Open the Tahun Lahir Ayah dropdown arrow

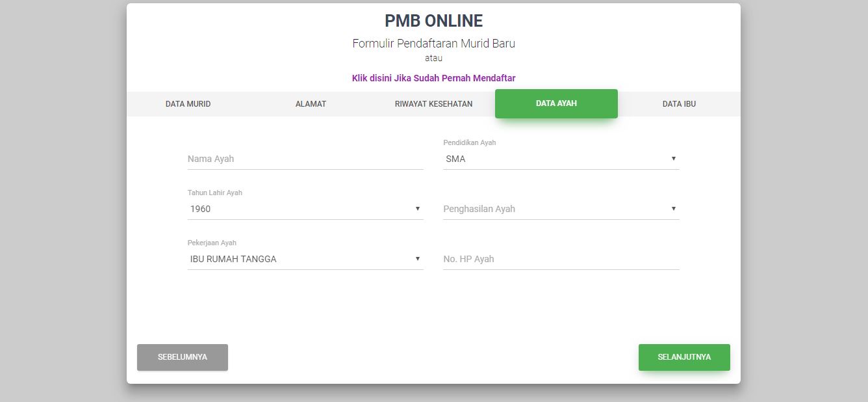coord(418,209)
